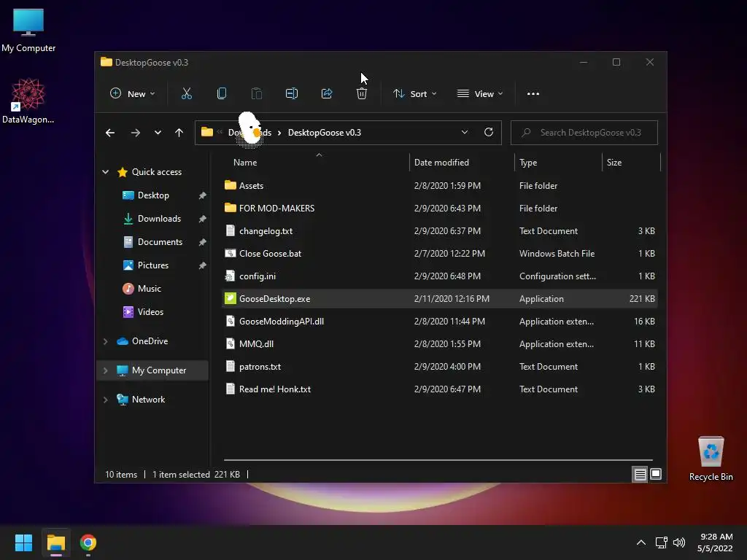Go forward with the right arrow
The height and width of the screenshot is (560, 747).
pos(135,133)
